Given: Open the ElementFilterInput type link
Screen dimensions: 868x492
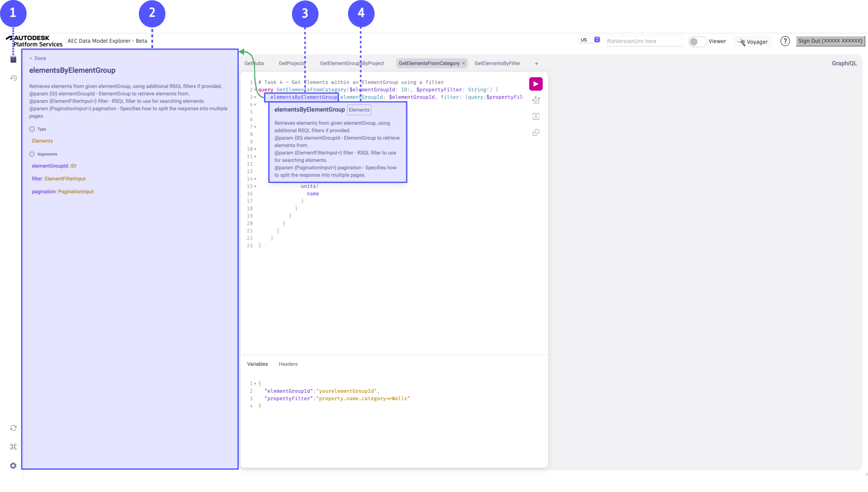Looking at the screenshot, I should (65, 179).
